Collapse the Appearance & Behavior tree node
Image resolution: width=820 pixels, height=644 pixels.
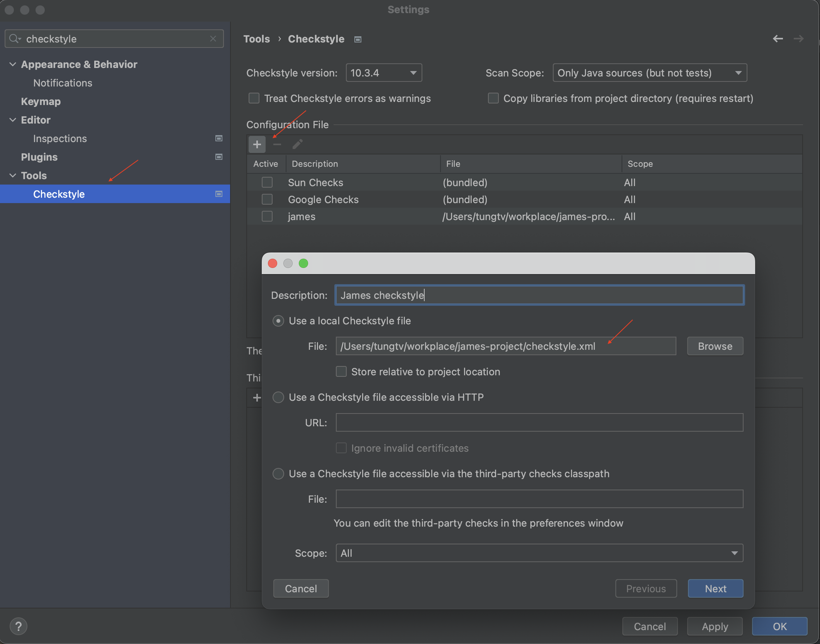(x=13, y=64)
